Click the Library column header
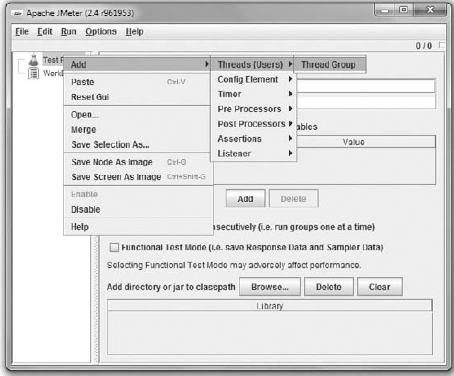 pyautogui.click(x=270, y=306)
